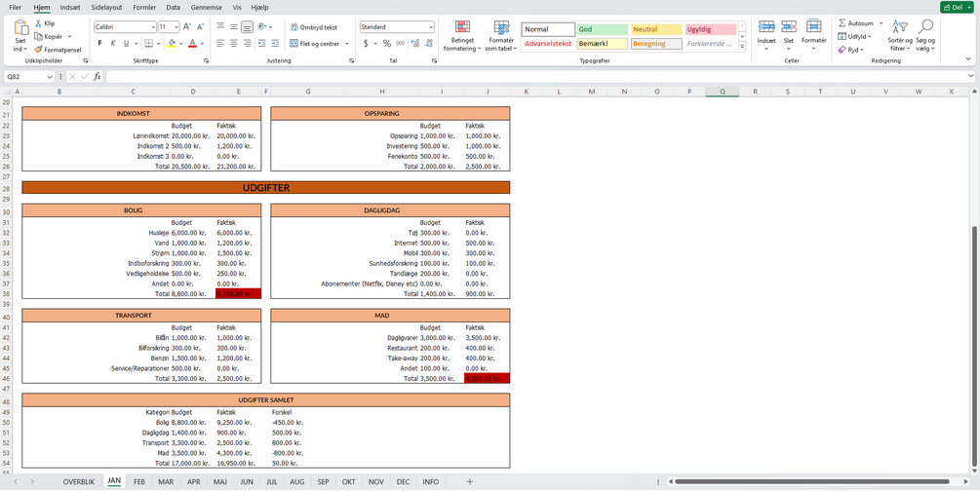980x491 pixels.
Task: Add a new sheet with plus button
Action: (x=470, y=481)
